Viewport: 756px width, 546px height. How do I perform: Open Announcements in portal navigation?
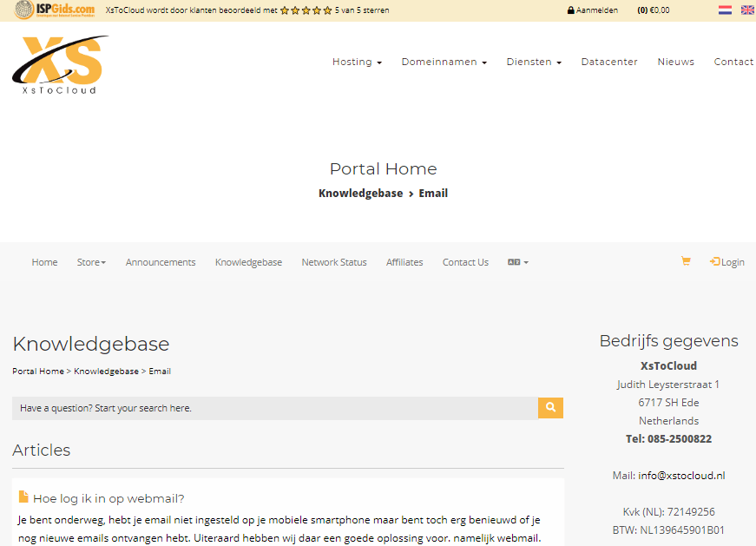click(x=161, y=262)
